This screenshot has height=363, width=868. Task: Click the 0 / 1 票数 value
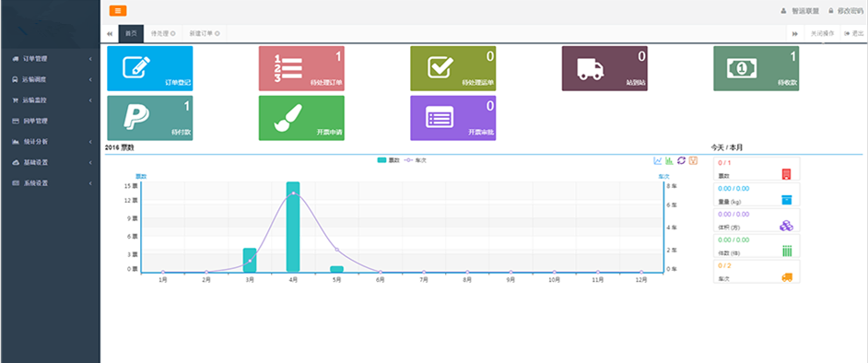[x=724, y=163]
